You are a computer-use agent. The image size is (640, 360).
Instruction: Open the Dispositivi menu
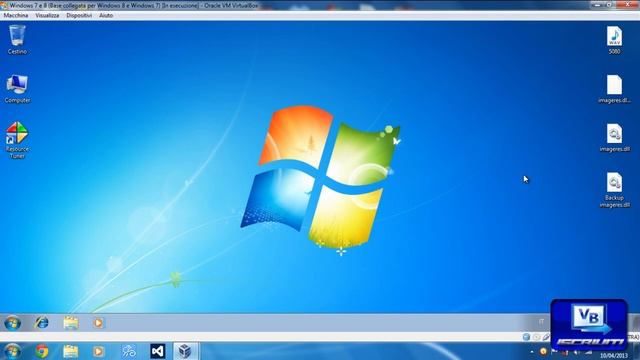tap(79, 16)
